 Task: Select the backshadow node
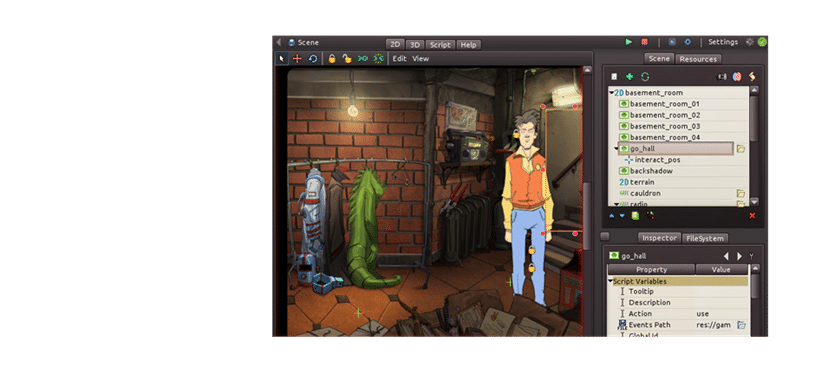651,171
